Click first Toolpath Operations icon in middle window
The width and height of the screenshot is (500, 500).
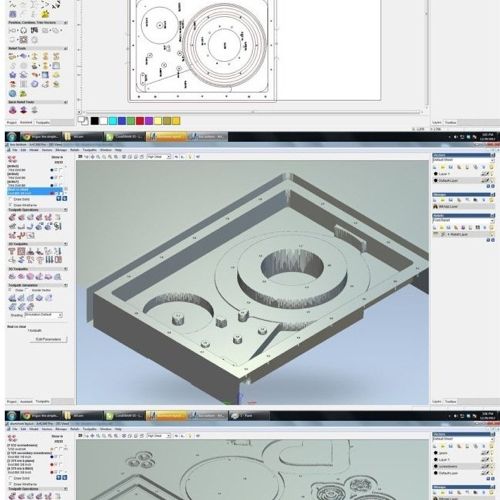pyautogui.click(x=12, y=218)
